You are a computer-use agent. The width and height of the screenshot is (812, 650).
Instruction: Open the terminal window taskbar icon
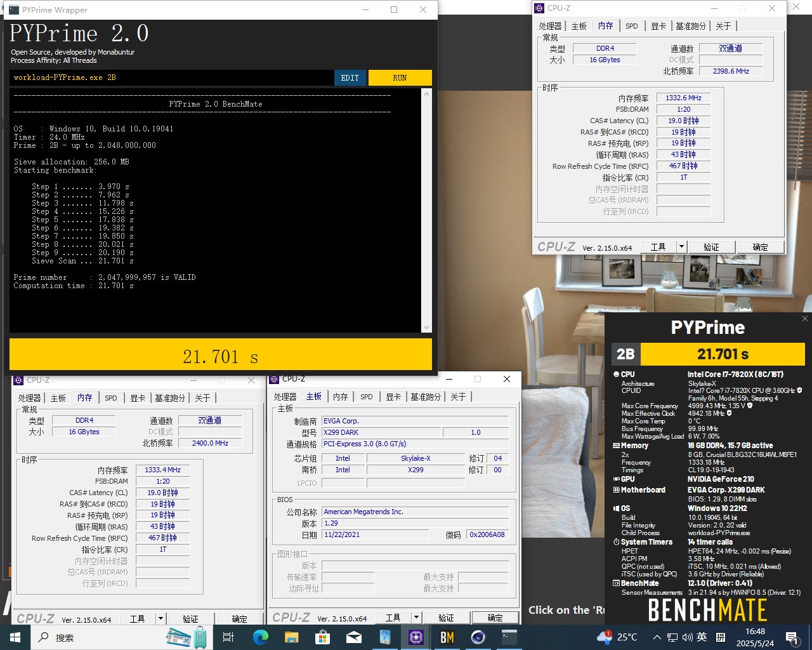tap(509, 637)
